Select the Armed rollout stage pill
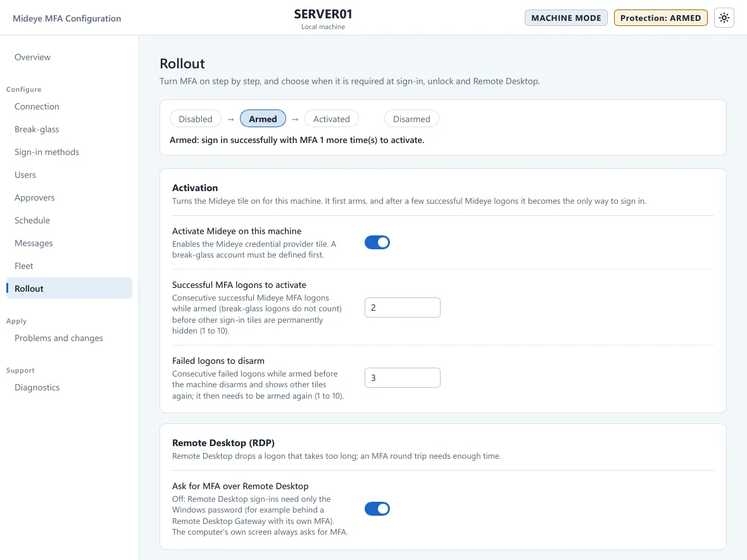747x560 pixels. (263, 119)
